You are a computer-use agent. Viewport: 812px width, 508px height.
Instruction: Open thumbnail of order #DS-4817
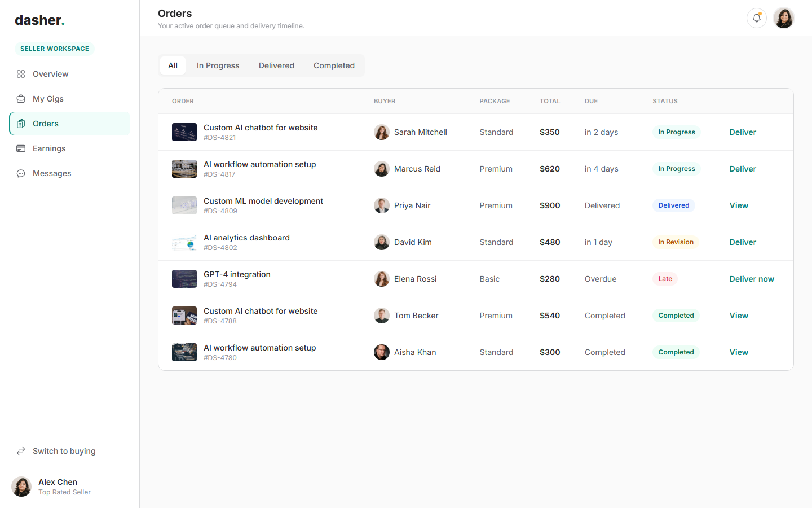coord(184,169)
